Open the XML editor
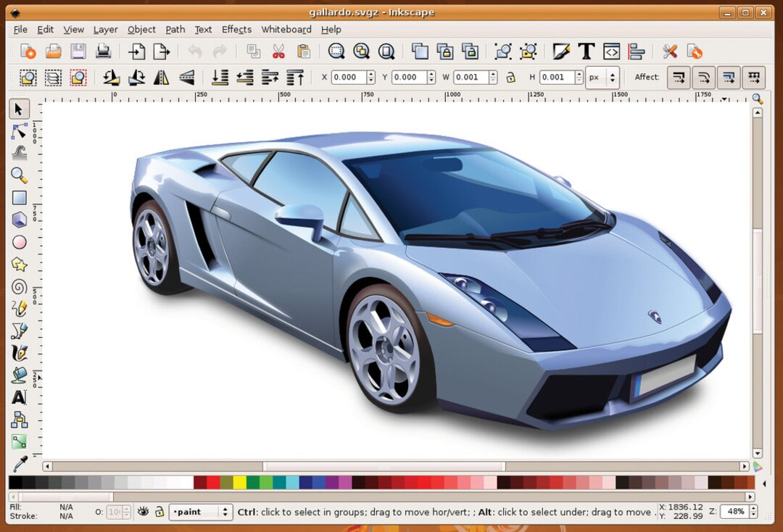783x532 pixels. click(x=611, y=51)
